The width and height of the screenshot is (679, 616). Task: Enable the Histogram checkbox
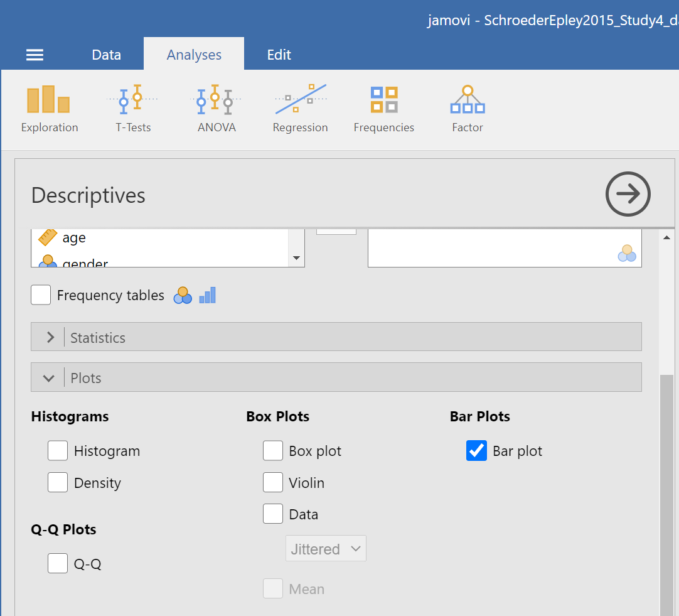58,451
